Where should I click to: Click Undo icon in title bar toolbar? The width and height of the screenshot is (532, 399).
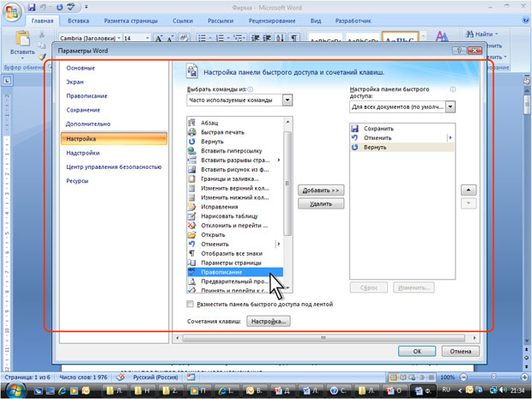[x=43, y=7]
